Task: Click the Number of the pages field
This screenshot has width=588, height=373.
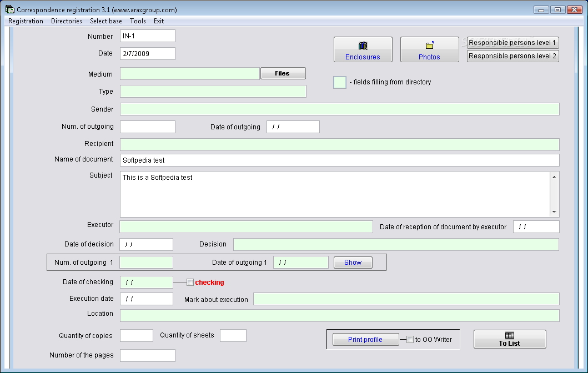Action: click(147, 355)
